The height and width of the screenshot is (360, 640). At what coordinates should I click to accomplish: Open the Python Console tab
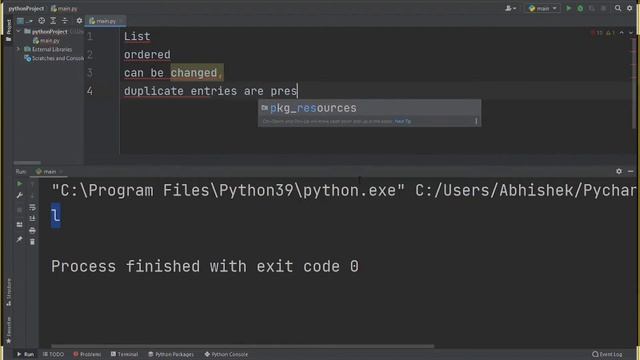pos(226,354)
